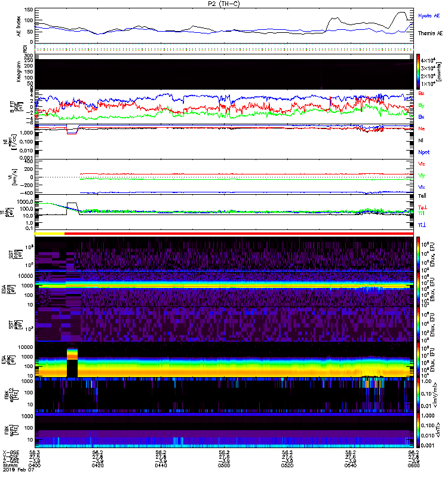448x478 pixels.
Task: Click the green Viy velocity legend label
Action: pos(422,176)
